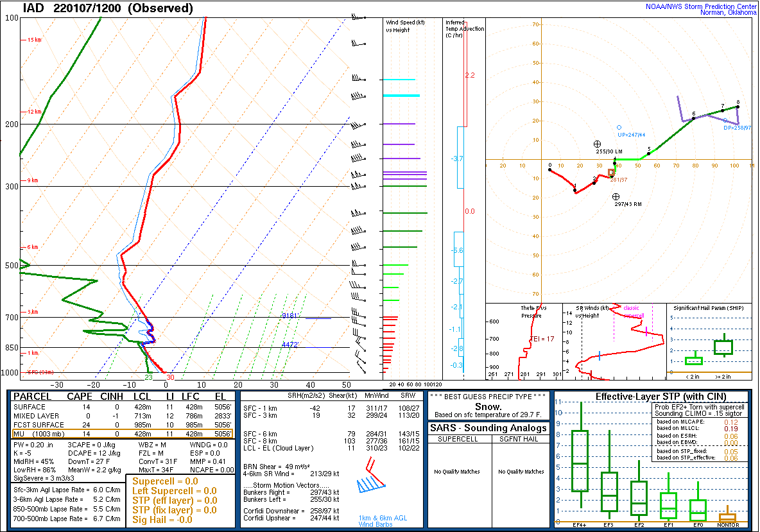Click the Significant Hail Param (SHIP) title
This screenshot has width=760, height=532.
pyautogui.click(x=709, y=308)
